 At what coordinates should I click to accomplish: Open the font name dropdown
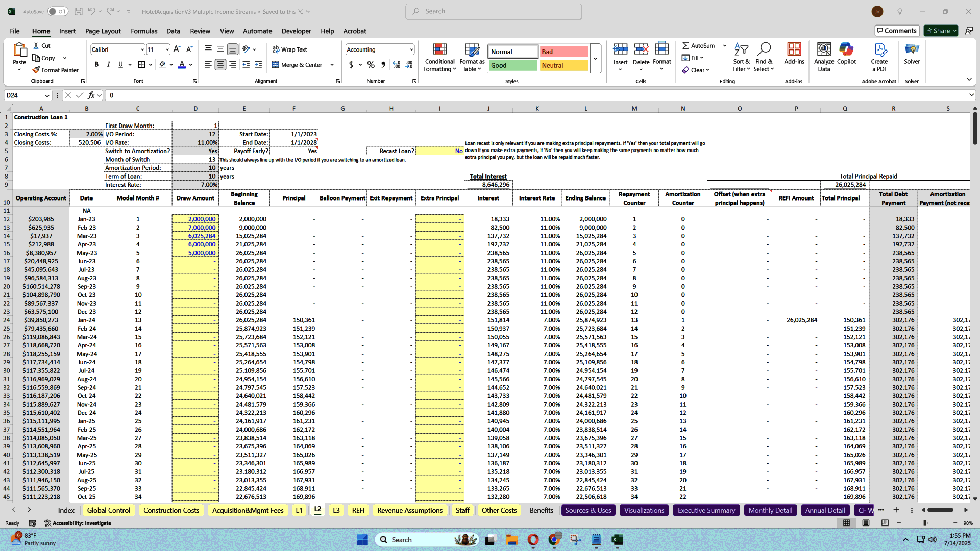tap(142, 49)
